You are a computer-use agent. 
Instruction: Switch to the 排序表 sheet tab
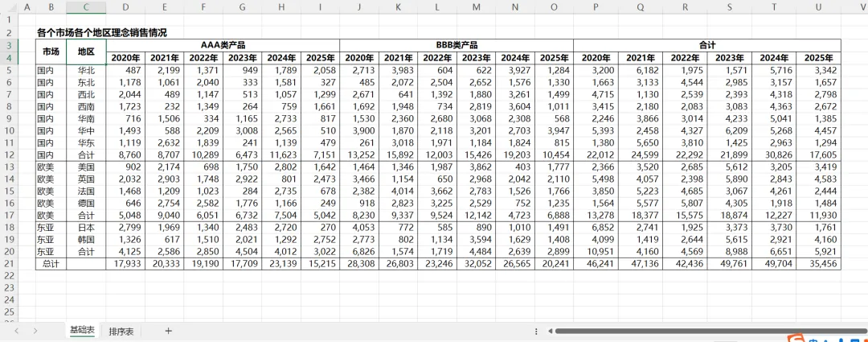tap(121, 332)
